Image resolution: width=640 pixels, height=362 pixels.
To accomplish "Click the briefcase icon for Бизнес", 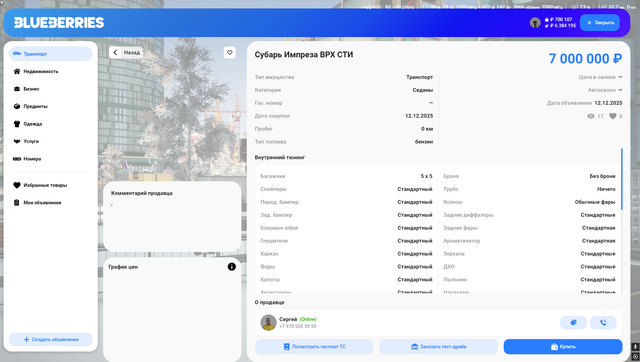I will [x=17, y=89].
